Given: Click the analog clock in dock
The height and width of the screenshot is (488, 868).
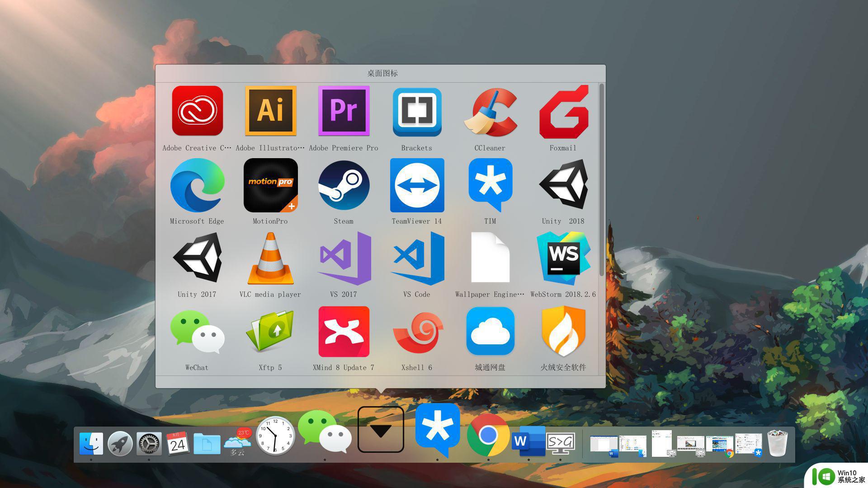Looking at the screenshot, I should [275, 436].
